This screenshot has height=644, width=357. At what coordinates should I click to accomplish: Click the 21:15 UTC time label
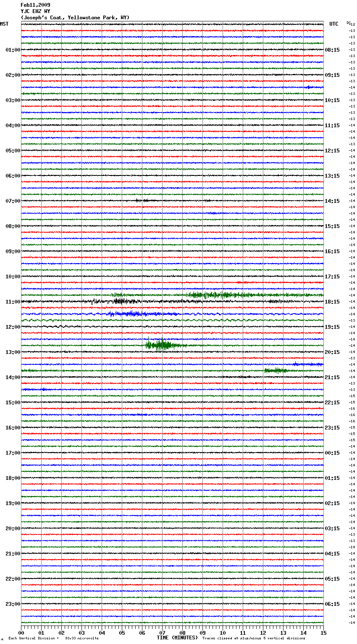coord(332,377)
